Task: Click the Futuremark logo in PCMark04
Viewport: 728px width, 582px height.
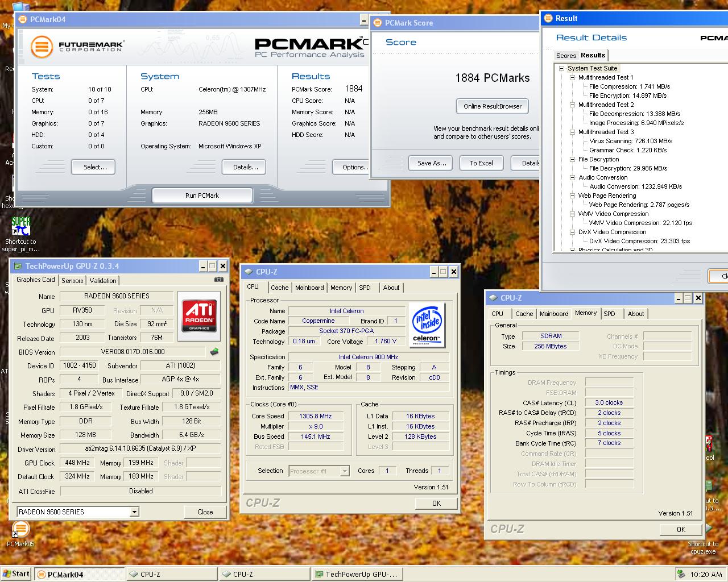Action: coord(77,47)
